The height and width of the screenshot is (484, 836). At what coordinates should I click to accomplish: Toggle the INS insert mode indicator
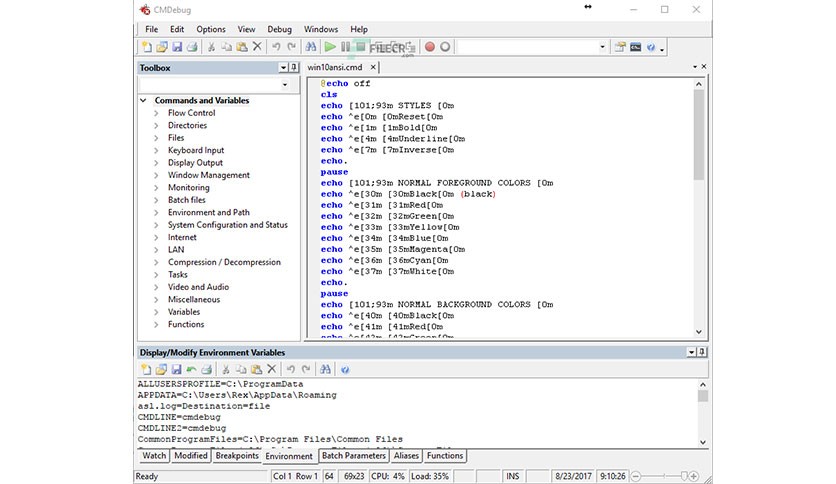[512, 476]
